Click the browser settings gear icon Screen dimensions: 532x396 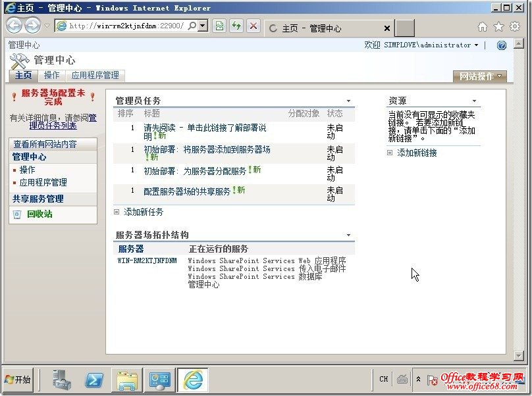coord(514,25)
